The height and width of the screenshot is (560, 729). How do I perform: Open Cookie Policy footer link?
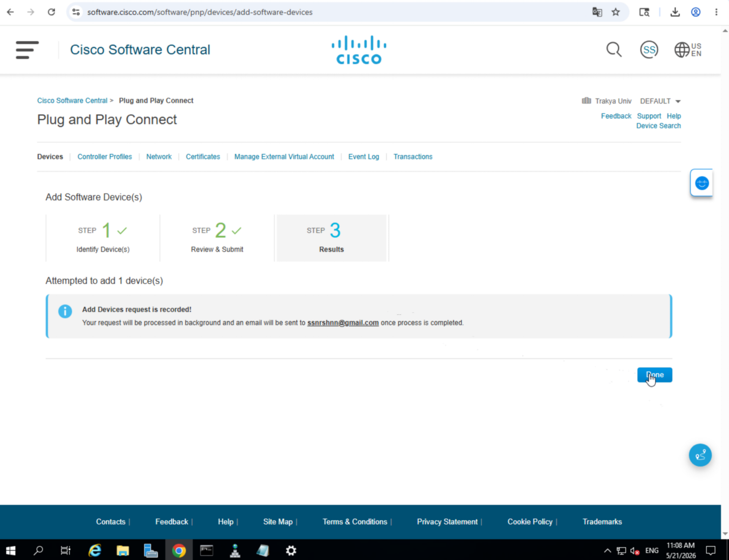click(x=530, y=522)
